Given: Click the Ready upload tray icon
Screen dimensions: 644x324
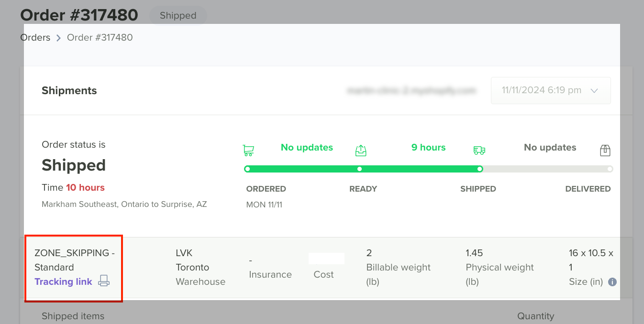Looking at the screenshot, I should [x=361, y=151].
